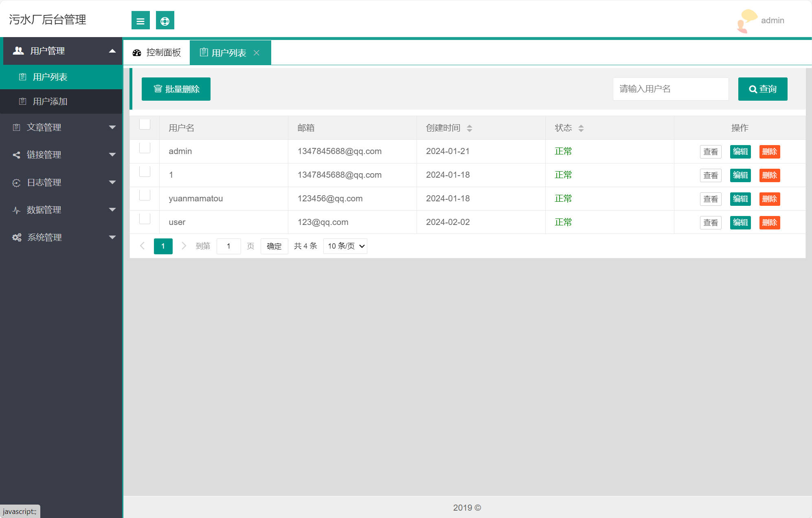Click the 批量删除 button
812x518 pixels.
click(x=176, y=89)
